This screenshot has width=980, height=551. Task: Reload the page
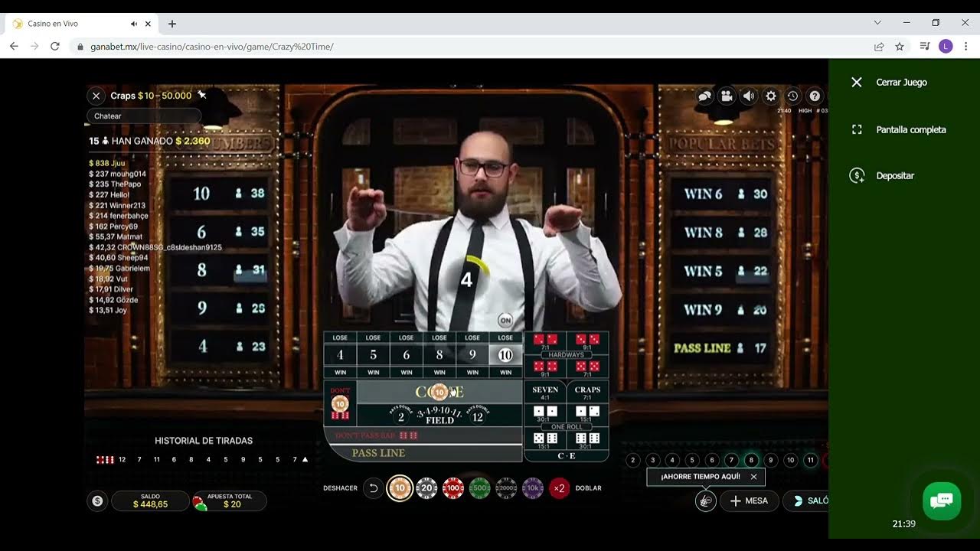54,47
